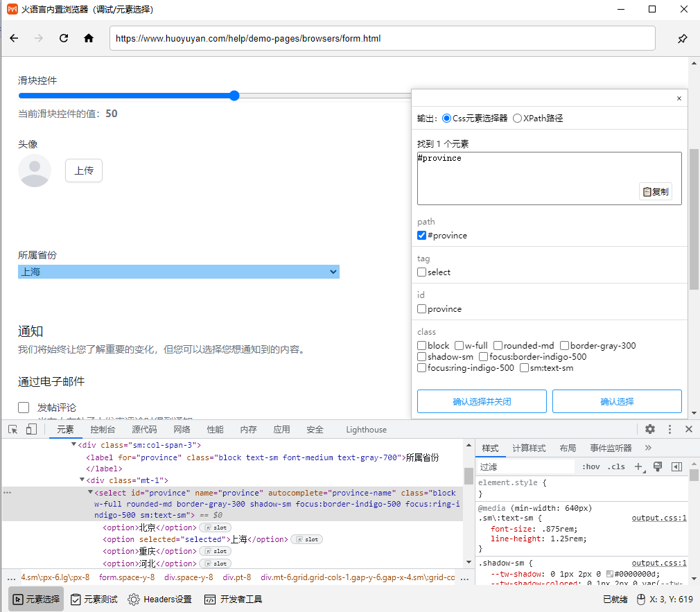The height and width of the screenshot is (612, 700).
Task: Expand more style tabs with the chevron
Action: click(x=648, y=448)
